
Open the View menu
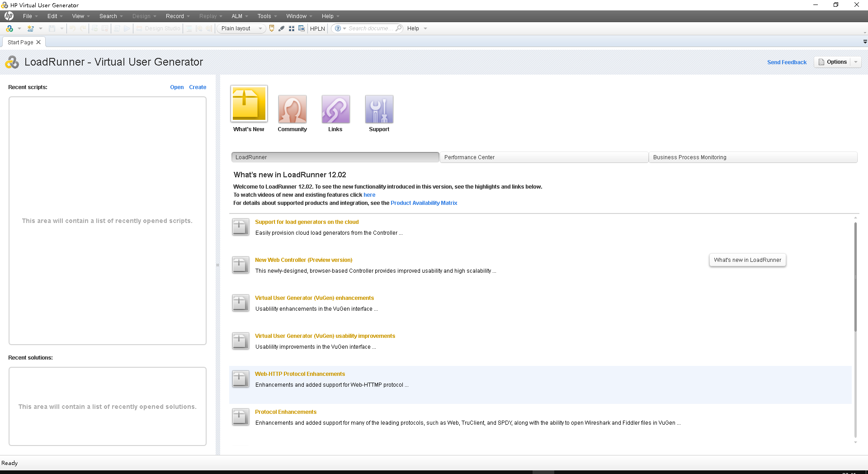80,16
